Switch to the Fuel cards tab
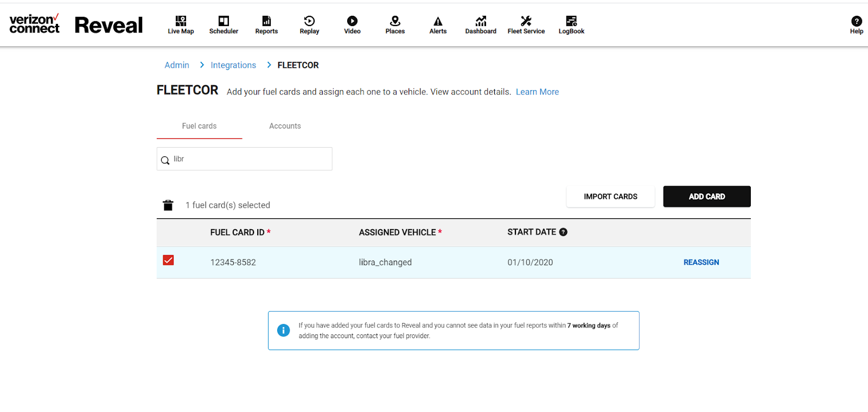Viewport: 868px width, 412px height. (199, 126)
